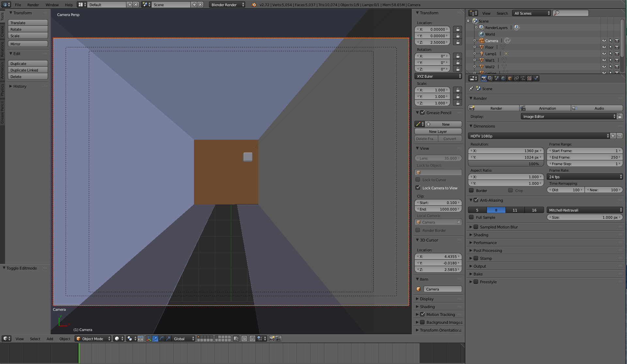Lock Y scale value
This screenshot has width=627, height=364.
(x=458, y=97)
